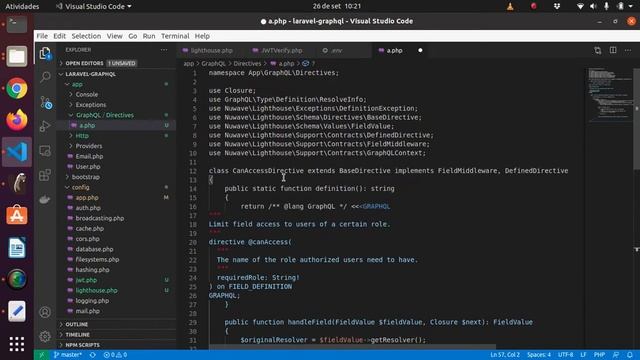Click the Ln 57, Col 2 indicator
The height and width of the screenshot is (360, 640).
click(x=505, y=355)
